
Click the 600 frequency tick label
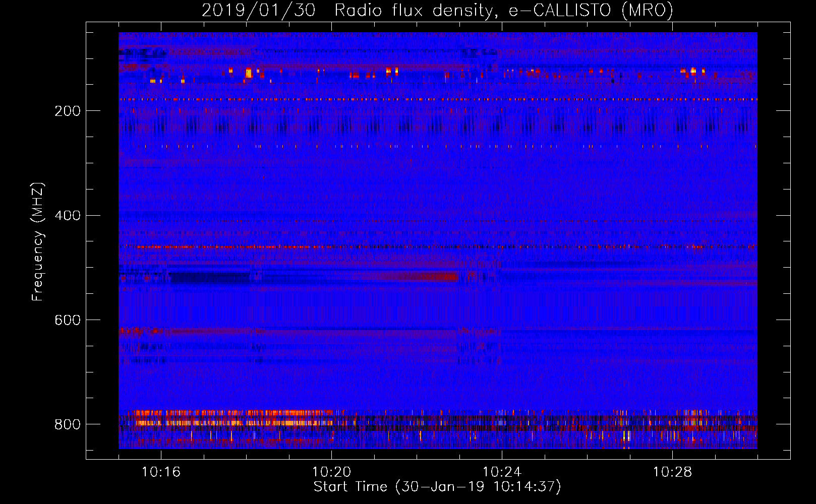[x=68, y=320]
